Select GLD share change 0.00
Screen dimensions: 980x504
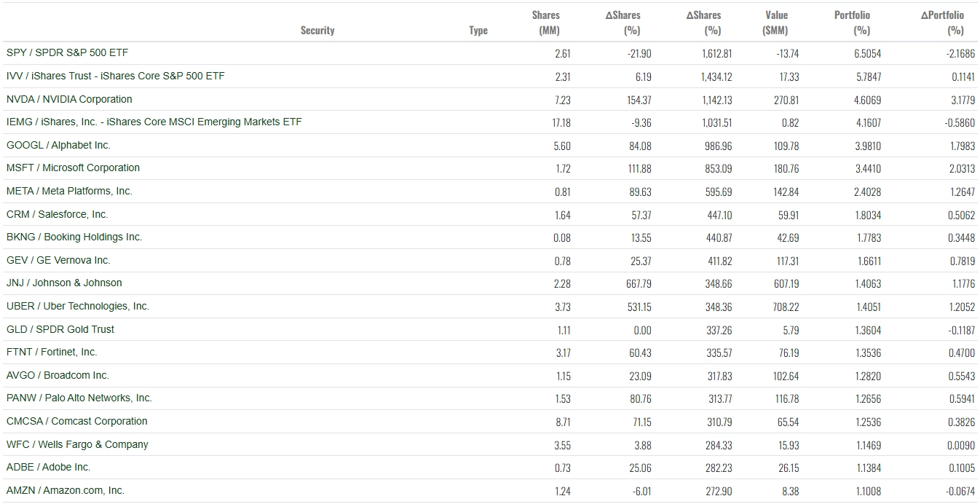click(642, 330)
